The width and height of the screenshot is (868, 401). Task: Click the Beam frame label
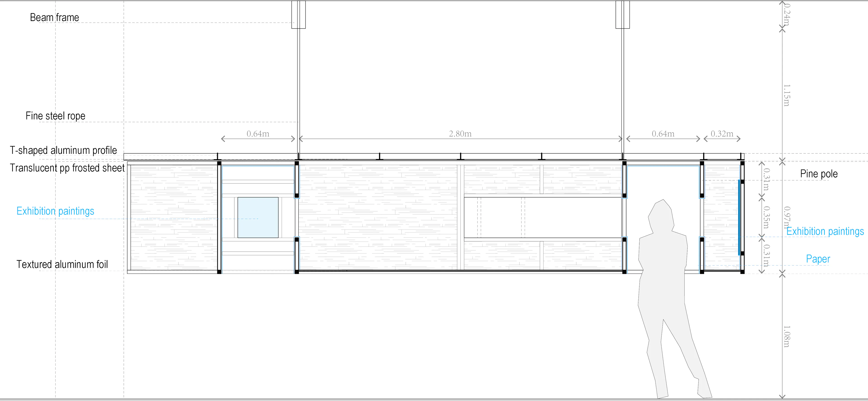coord(54,18)
